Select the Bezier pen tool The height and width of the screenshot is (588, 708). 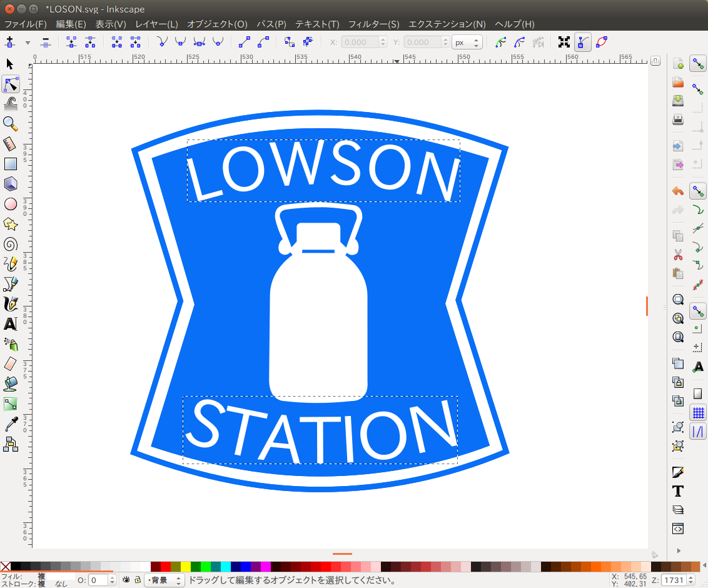(x=11, y=284)
